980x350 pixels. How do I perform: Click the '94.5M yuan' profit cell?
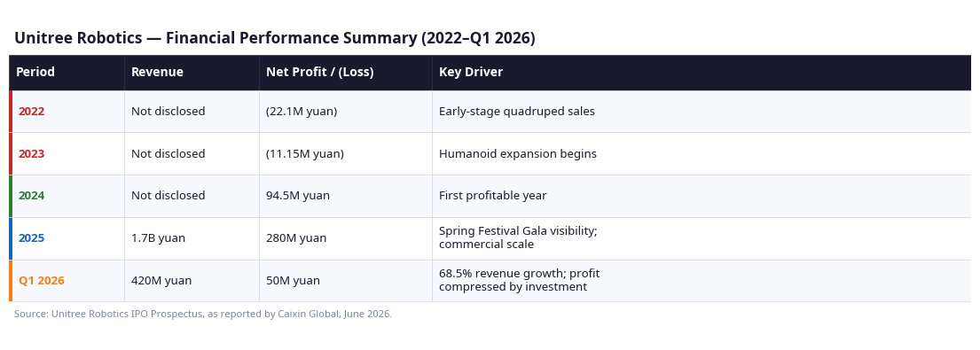346,196
